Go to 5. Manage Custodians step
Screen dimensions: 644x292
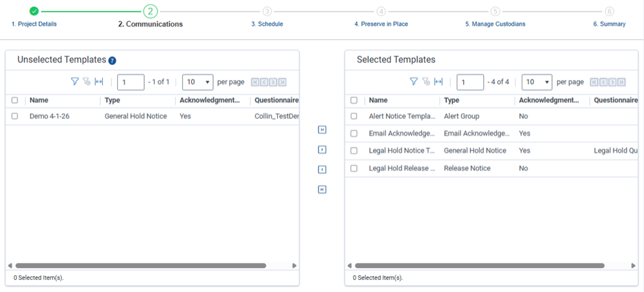point(495,24)
